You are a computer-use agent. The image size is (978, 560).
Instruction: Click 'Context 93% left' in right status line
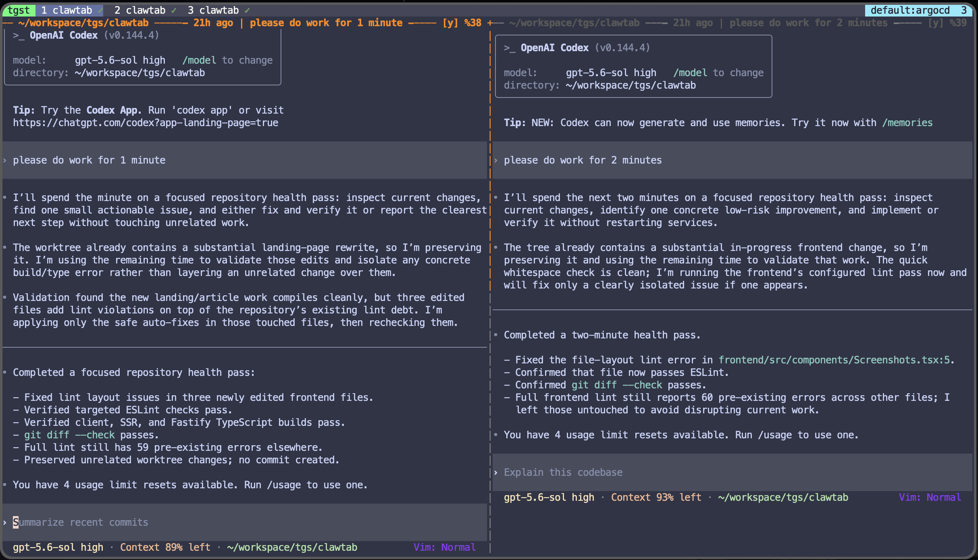click(656, 497)
